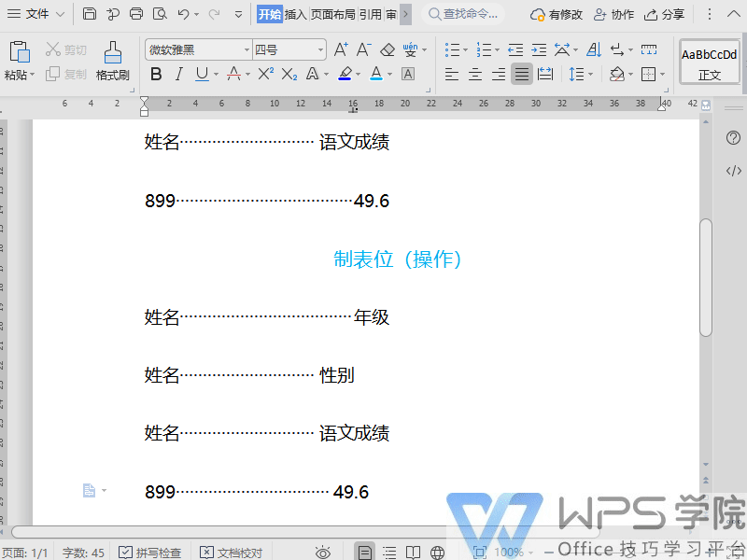Click the 分享 button

pyautogui.click(x=664, y=14)
